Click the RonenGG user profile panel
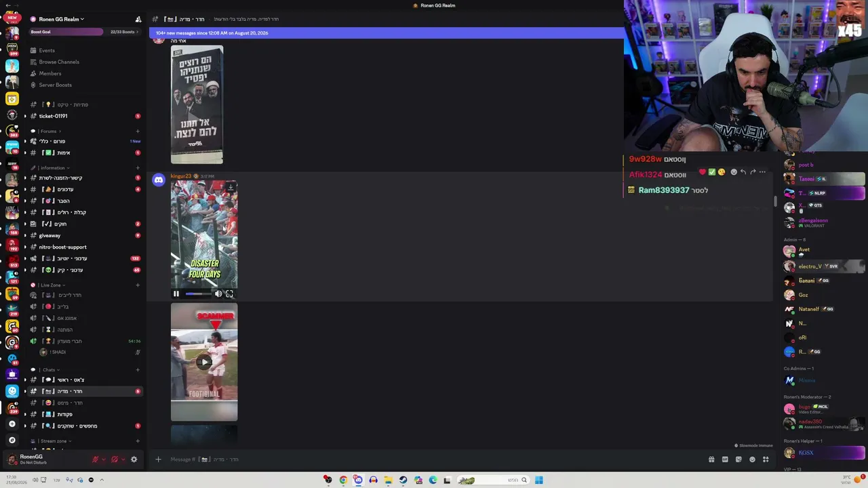The image size is (868, 488). (31, 459)
